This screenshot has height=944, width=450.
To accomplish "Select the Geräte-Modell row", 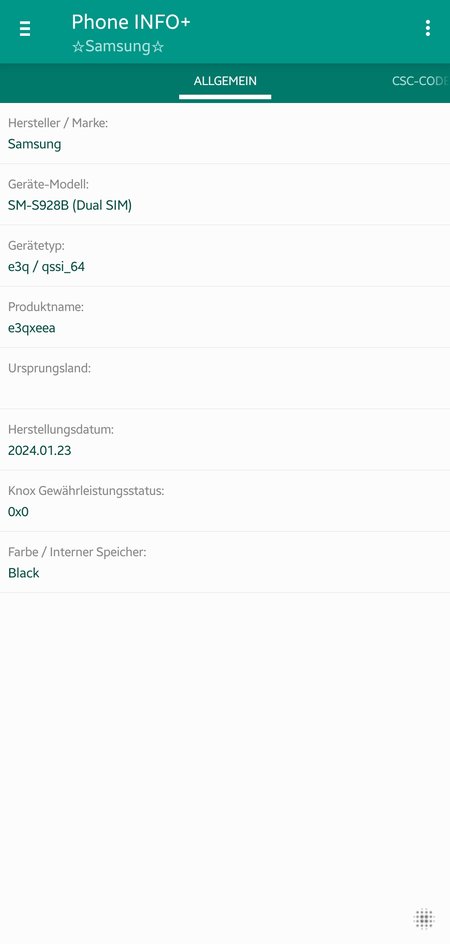I will (x=225, y=194).
